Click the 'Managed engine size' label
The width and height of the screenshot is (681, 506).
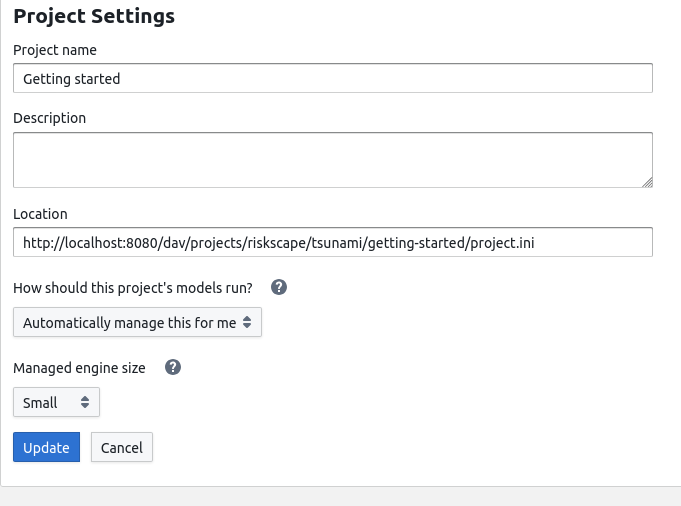pos(79,368)
